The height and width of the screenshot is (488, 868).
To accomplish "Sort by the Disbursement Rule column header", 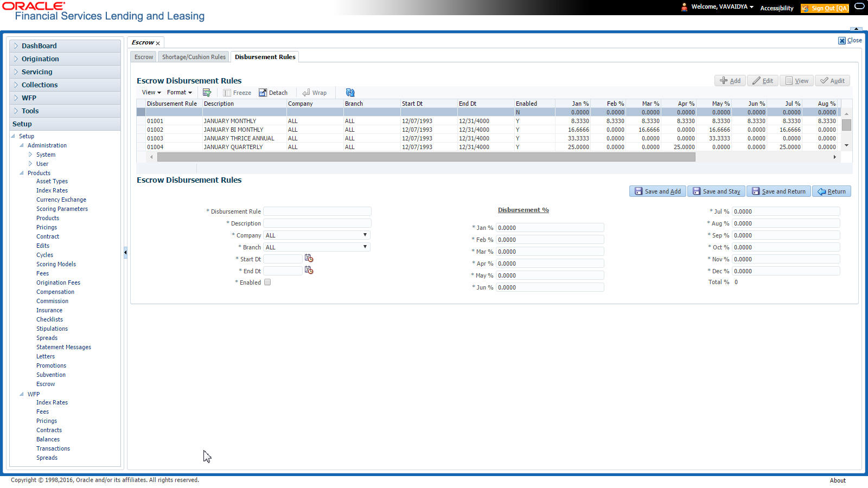I will click(172, 104).
